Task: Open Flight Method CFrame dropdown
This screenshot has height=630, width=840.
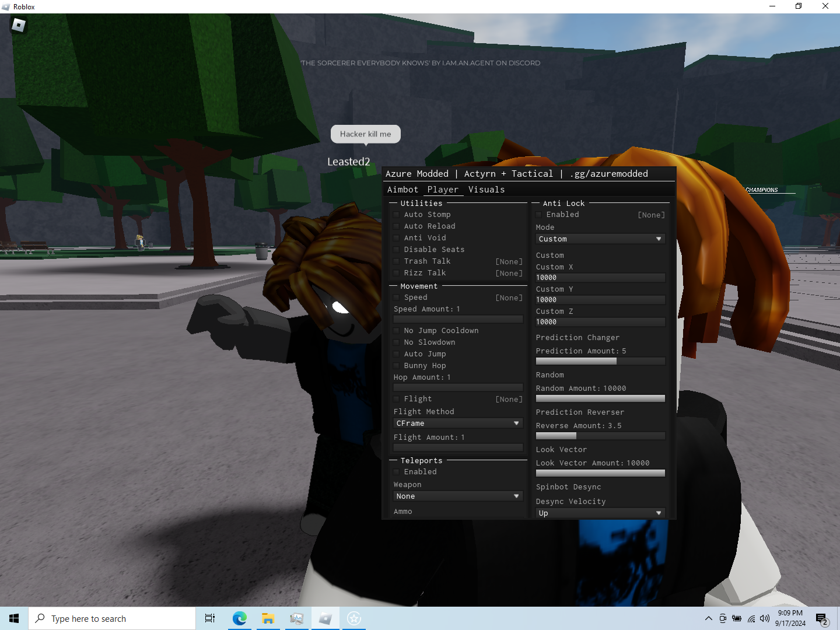Action: [x=458, y=423]
